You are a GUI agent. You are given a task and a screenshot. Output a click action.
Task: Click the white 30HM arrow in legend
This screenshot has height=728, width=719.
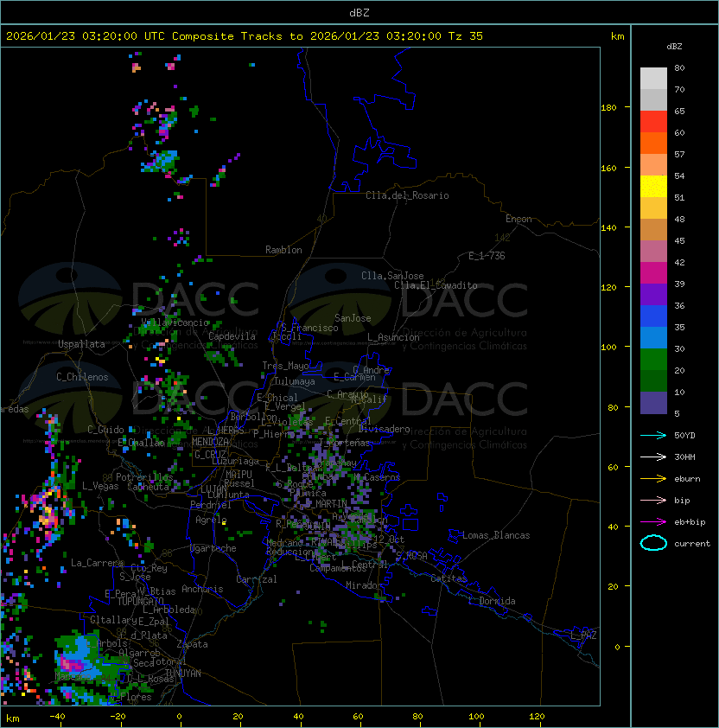tap(653, 457)
